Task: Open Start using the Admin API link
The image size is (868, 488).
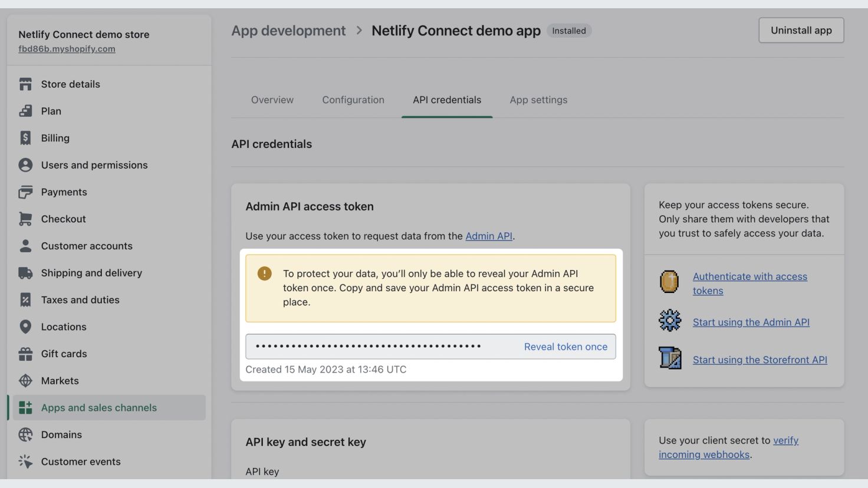Action: point(751,322)
